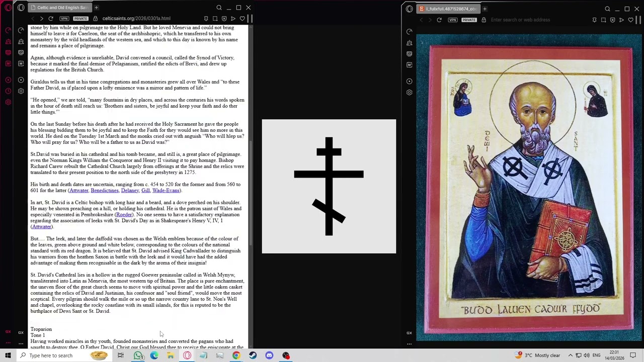This screenshot has width=644, height=362.
Task: Open the ENG language selector in tray
Action: coord(596,355)
